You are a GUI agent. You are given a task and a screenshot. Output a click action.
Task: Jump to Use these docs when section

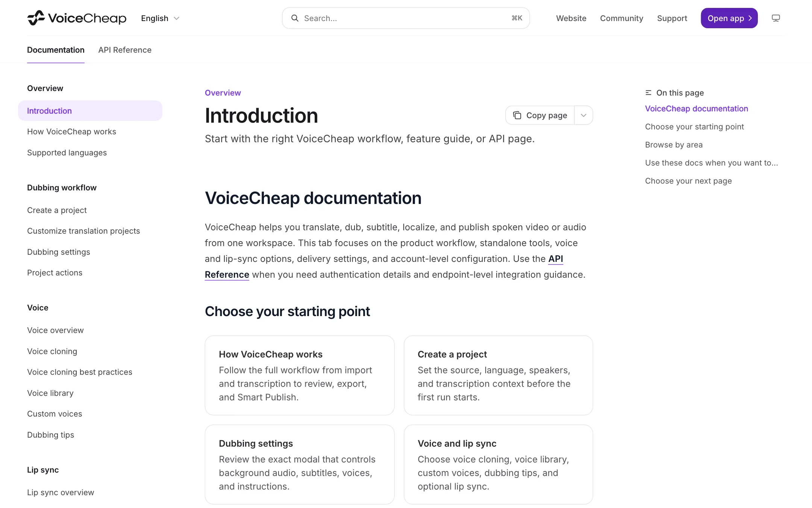click(711, 163)
